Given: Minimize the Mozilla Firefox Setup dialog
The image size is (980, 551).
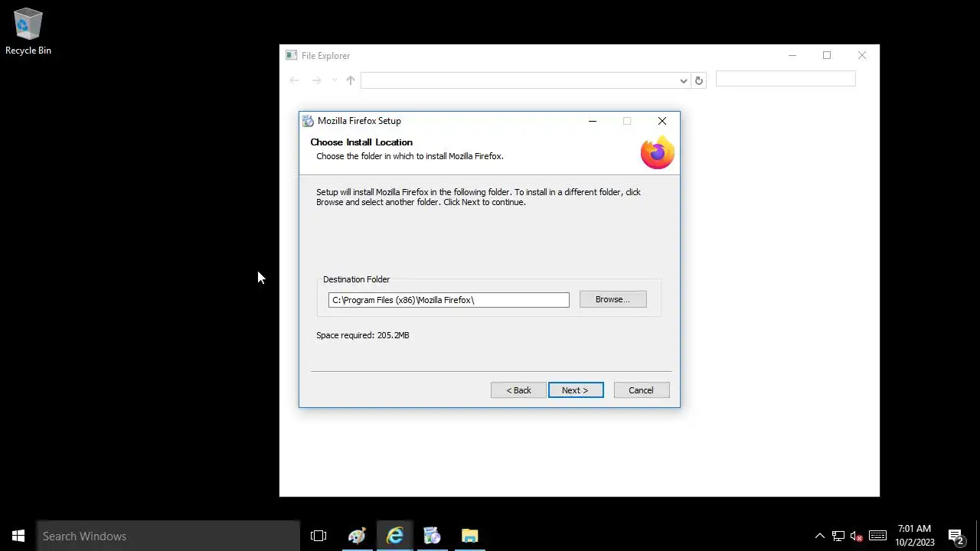Looking at the screenshot, I should pyautogui.click(x=592, y=121).
